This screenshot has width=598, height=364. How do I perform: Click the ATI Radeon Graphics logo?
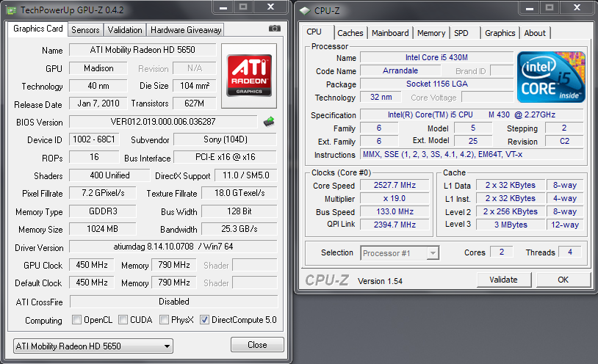pyautogui.click(x=249, y=76)
